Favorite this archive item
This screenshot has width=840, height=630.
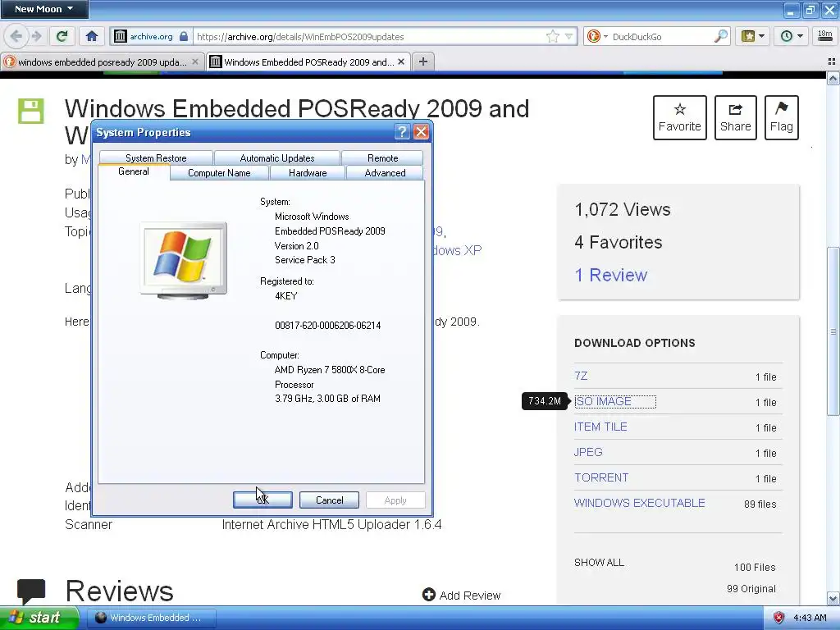coord(680,117)
